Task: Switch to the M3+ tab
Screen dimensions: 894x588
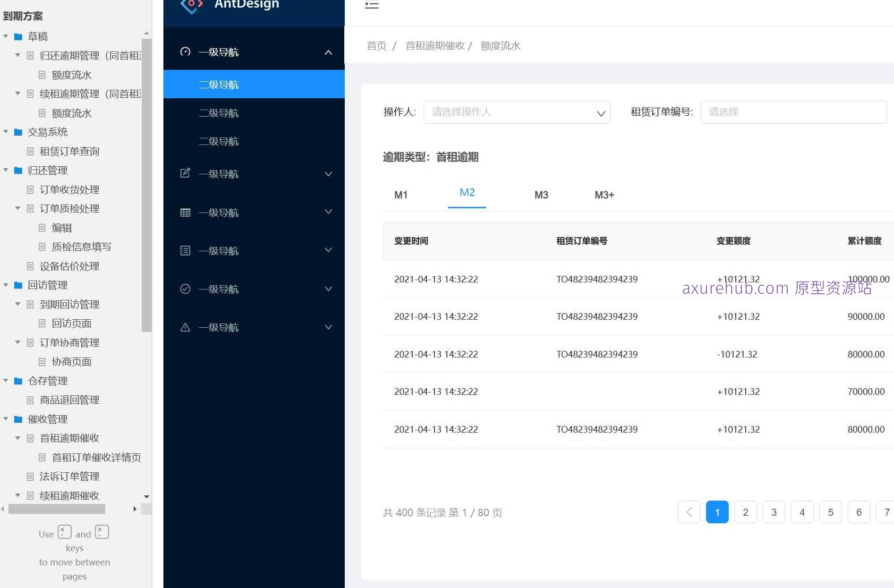Action: pos(605,195)
